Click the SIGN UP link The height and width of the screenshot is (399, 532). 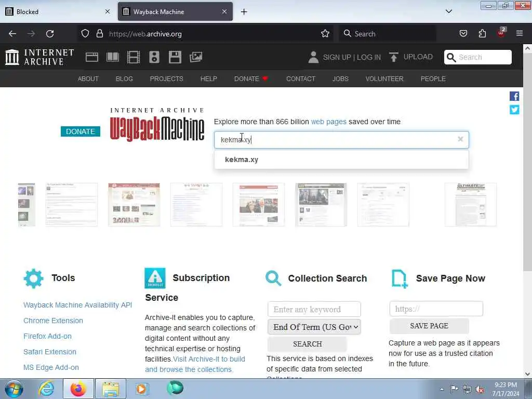click(x=337, y=57)
